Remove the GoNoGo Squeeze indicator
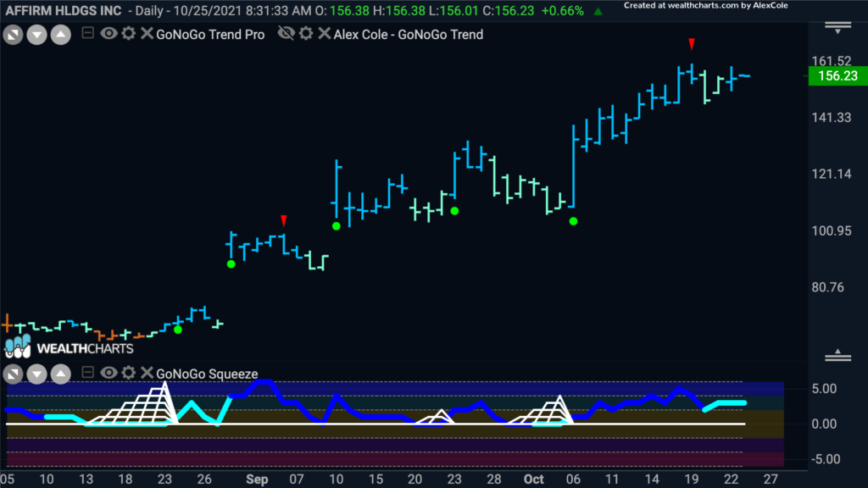This screenshot has width=868, height=488. (x=147, y=373)
